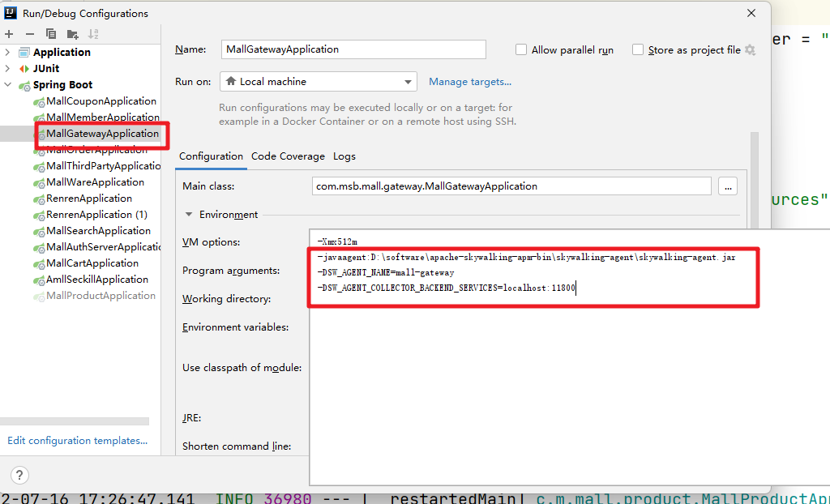830x504 pixels.
Task: Click the -javaagent line in VM options
Action: coord(526,258)
